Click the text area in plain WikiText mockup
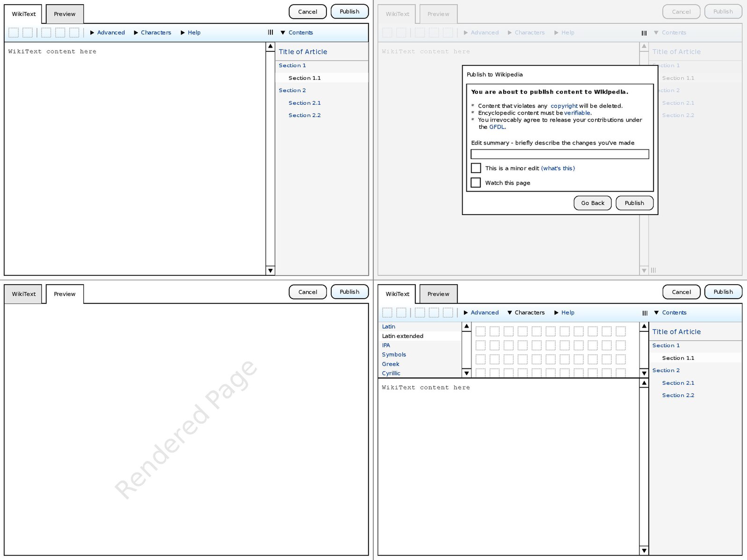Screen dimensions: 747x560 pyautogui.click(x=135, y=158)
